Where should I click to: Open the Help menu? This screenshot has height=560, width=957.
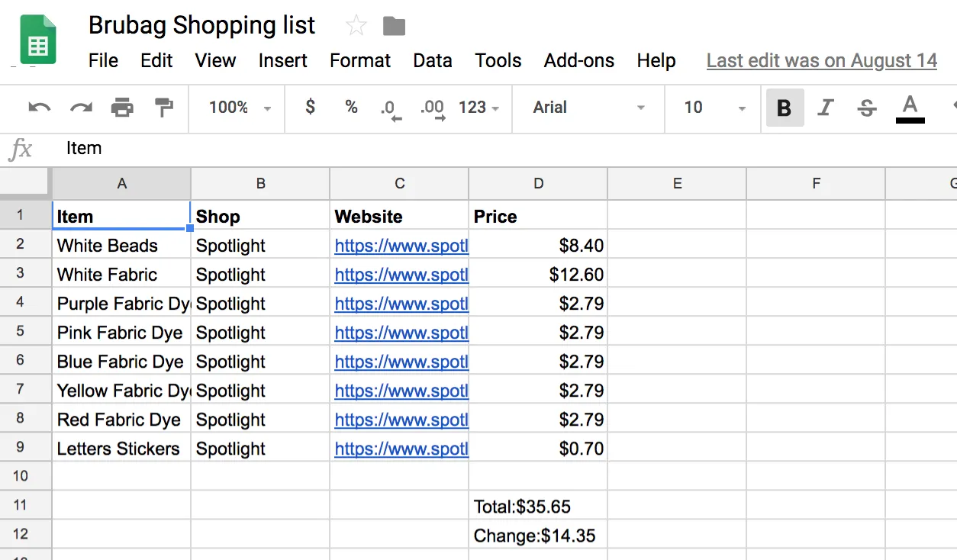(656, 61)
